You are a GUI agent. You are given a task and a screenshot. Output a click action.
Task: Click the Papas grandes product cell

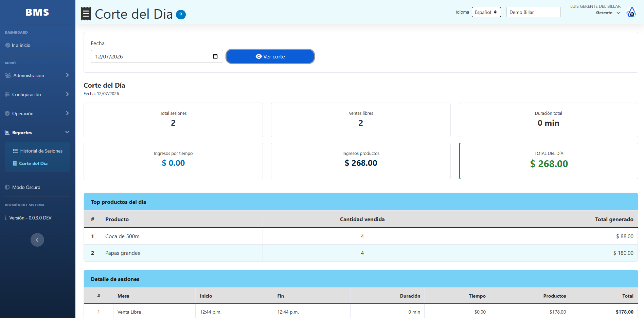[182, 253]
